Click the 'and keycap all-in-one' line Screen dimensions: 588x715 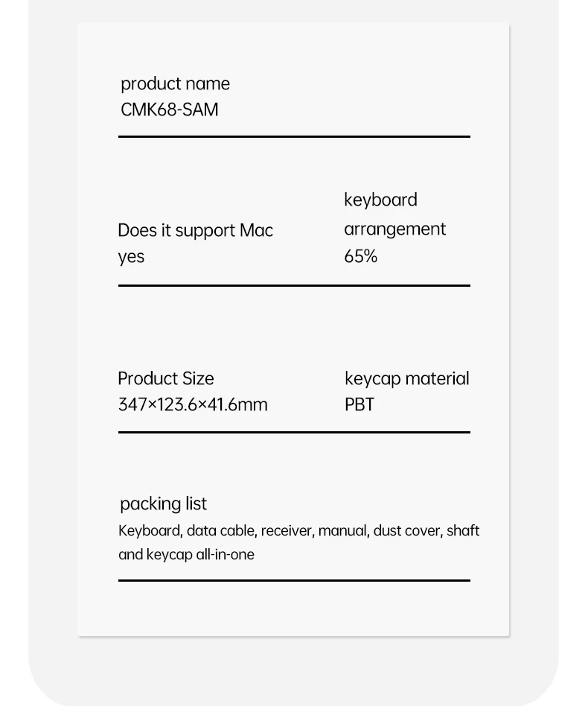click(186, 555)
